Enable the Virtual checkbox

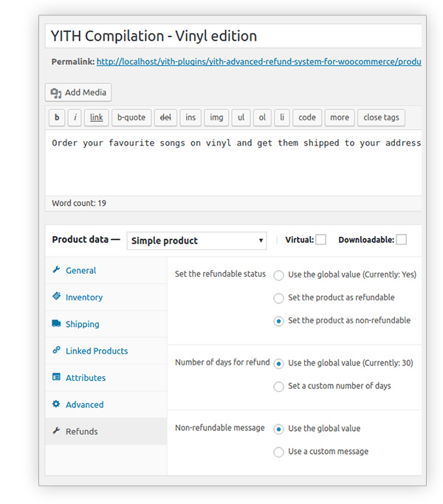(x=320, y=239)
